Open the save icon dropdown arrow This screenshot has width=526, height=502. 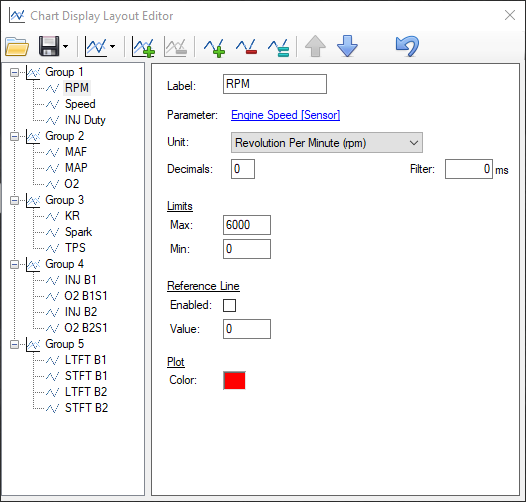tap(65, 47)
